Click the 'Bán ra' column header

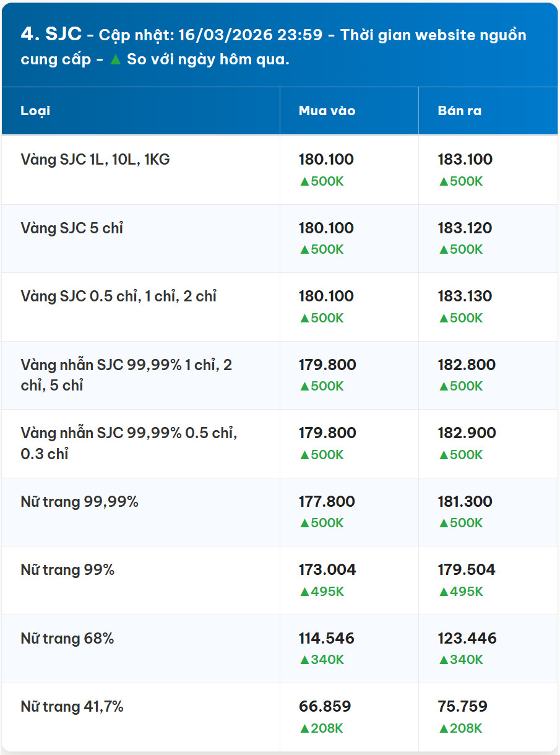click(x=460, y=111)
